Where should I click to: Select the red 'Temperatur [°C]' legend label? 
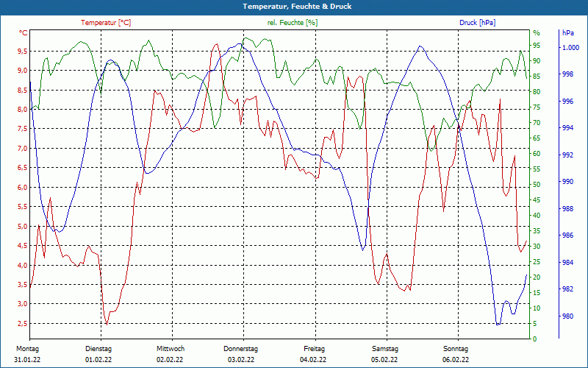click(x=106, y=23)
